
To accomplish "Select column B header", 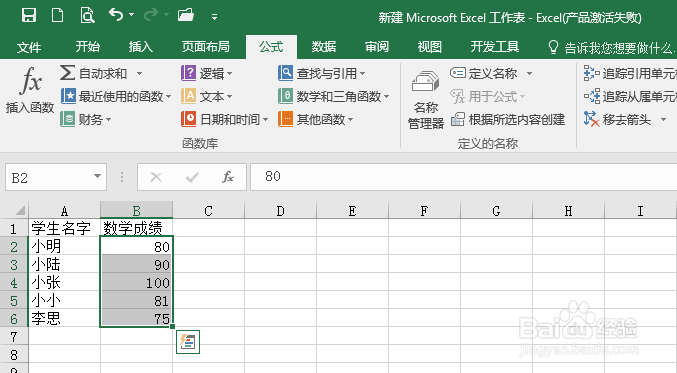I will (x=136, y=211).
